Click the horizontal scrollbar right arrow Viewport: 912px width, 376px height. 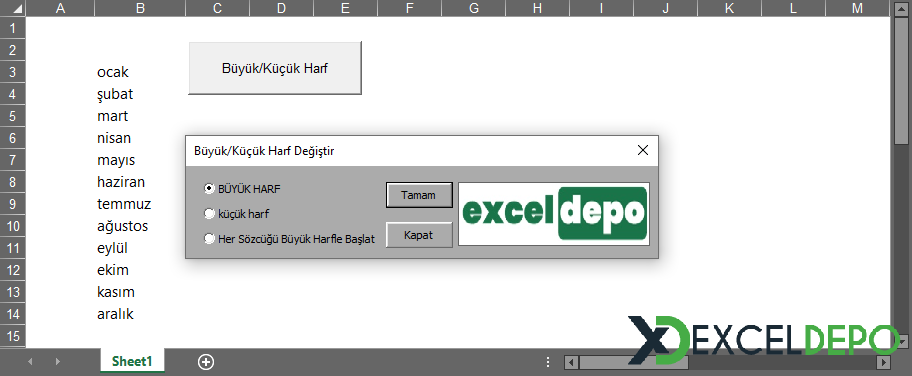click(x=884, y=363)
